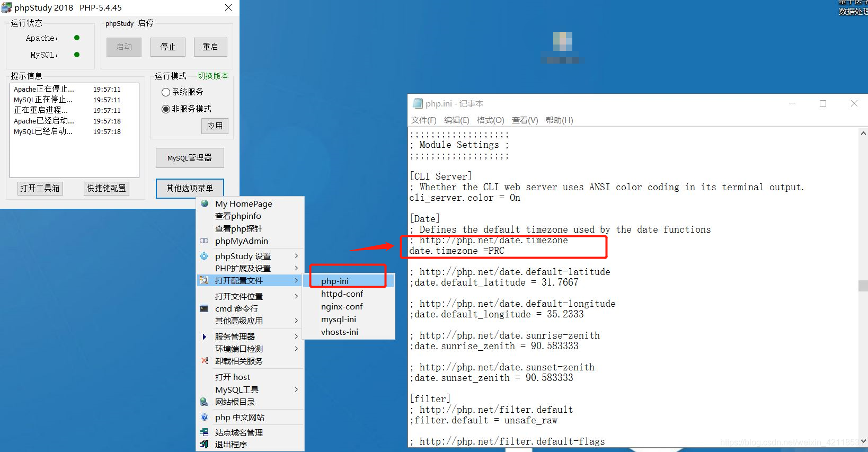This screenshot has height=452, width=868.
Task: Click the disabled 启动 button
Action: point(124,47)
